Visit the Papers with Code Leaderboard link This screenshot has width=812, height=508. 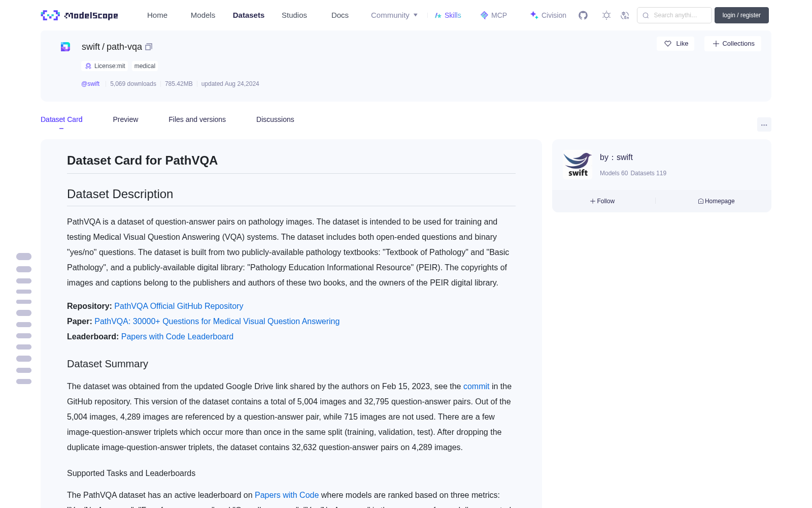(177, 336)
